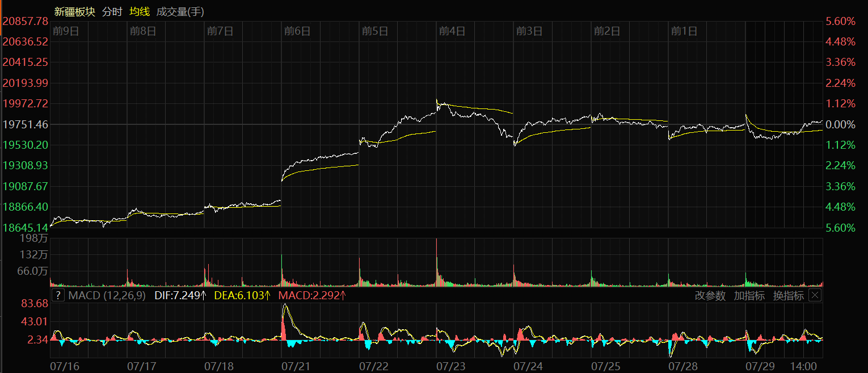Select the 新疆板块 chart title
The height and width of the screenshot is (373, 868).
74,11
